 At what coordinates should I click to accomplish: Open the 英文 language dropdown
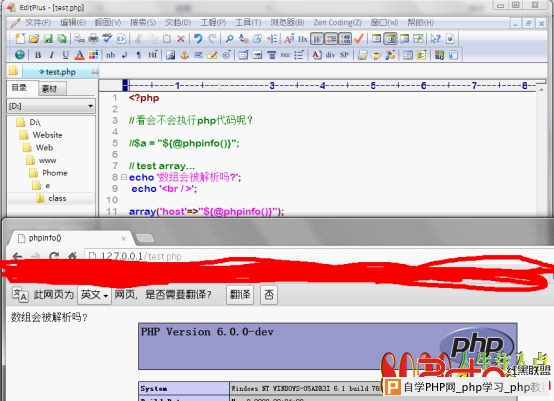(94, 295)
